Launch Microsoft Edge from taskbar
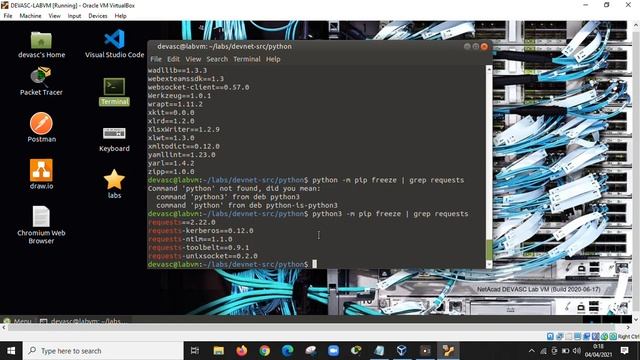The image size is (640, 360). 288,351
